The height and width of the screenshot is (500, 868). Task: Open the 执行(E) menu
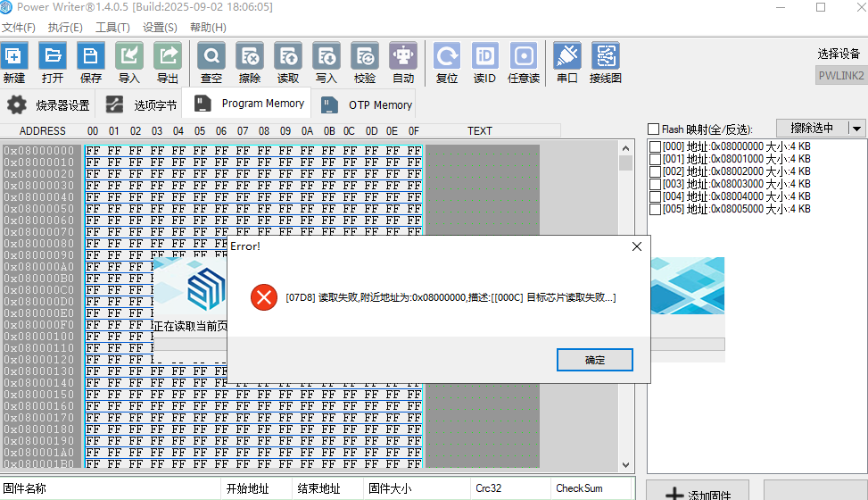pos(65,28)
